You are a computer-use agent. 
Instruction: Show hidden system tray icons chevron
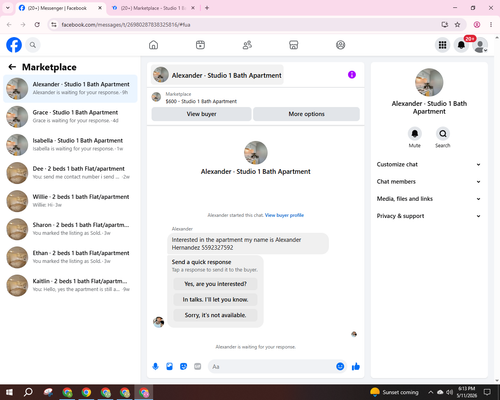point(431,392)
